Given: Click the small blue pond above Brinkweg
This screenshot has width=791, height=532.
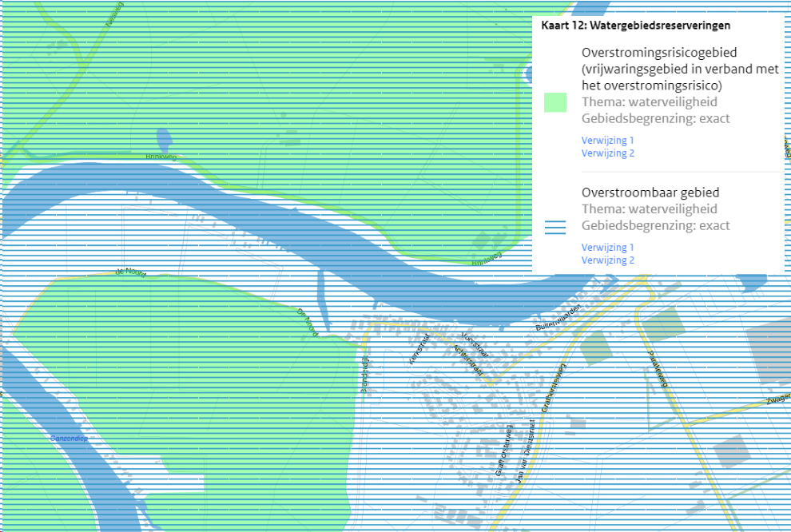Looking at the screenshot, I should (163, 139).
